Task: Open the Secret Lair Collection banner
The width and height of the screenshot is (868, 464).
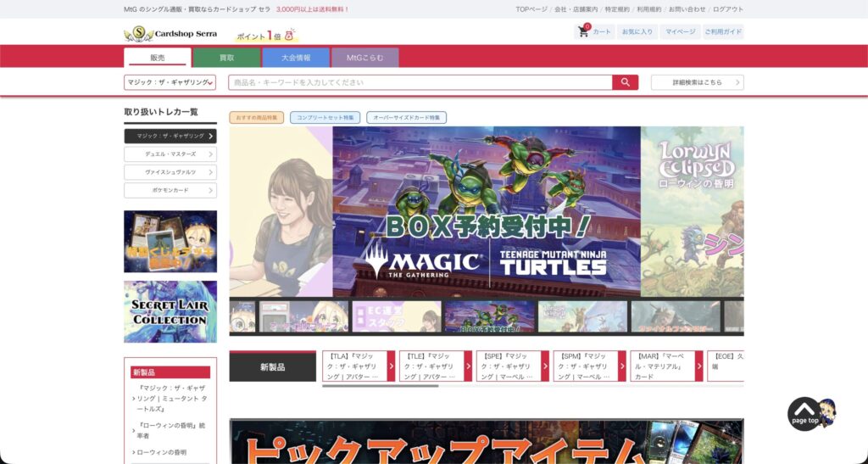Action: point(170,311)
